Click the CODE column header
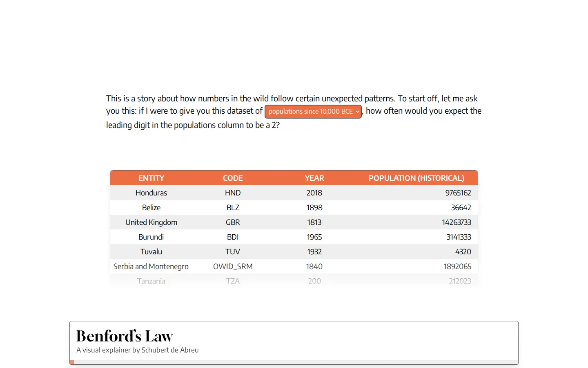 [233, 178]
